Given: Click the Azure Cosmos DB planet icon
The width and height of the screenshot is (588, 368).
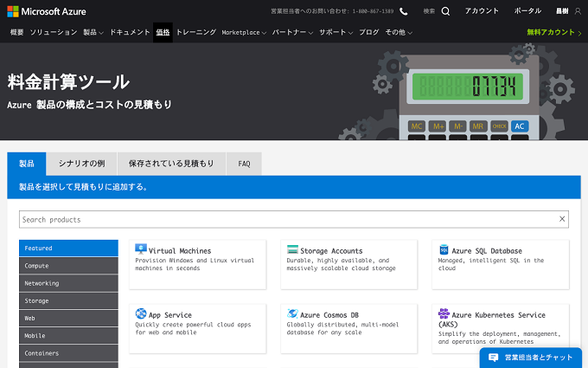Looking at the screenshot, I should click(x=292, y=313).
